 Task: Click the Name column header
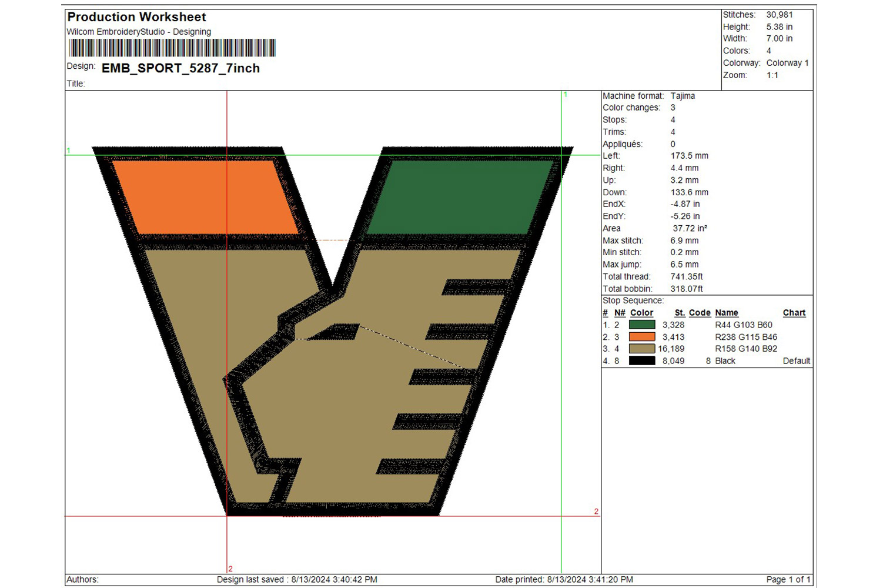(x=727, y=313)
